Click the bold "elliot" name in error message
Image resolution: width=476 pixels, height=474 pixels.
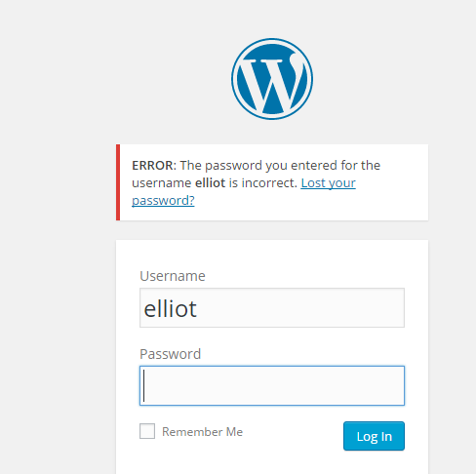210,183
